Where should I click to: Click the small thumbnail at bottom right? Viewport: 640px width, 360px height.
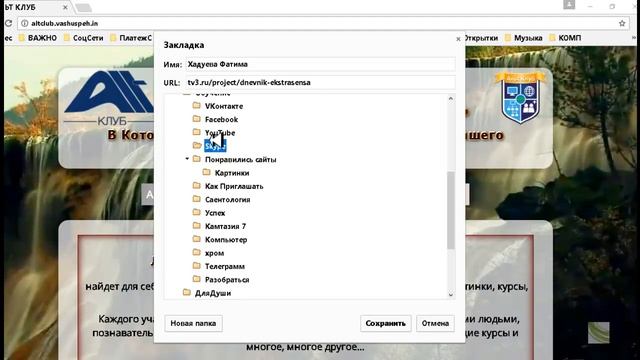tap(598, 333)
